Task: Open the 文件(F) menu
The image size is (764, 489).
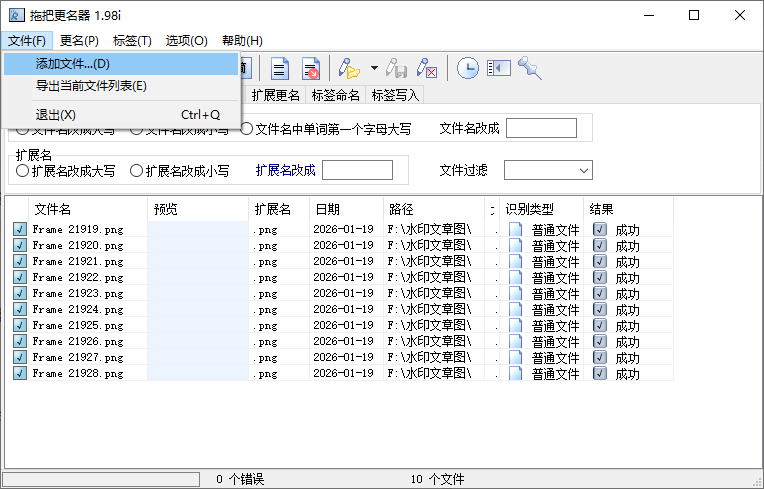Action: click(x=27, y=40)
